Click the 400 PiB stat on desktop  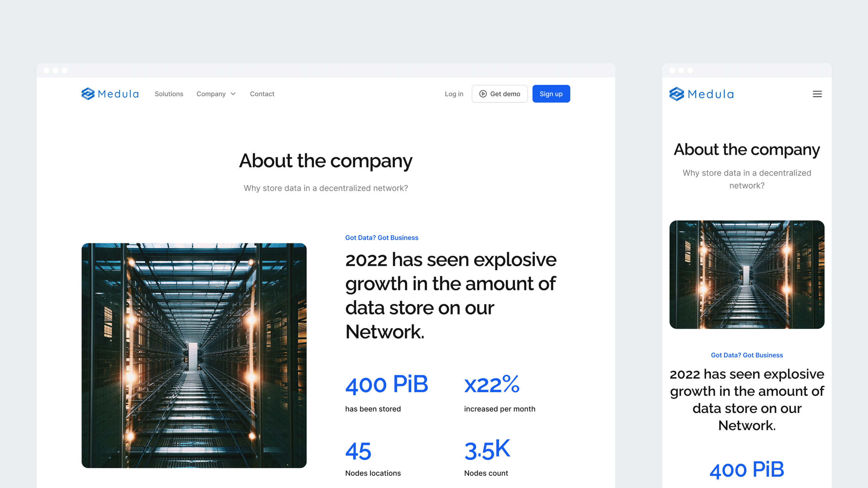click(x=386, y=384)
